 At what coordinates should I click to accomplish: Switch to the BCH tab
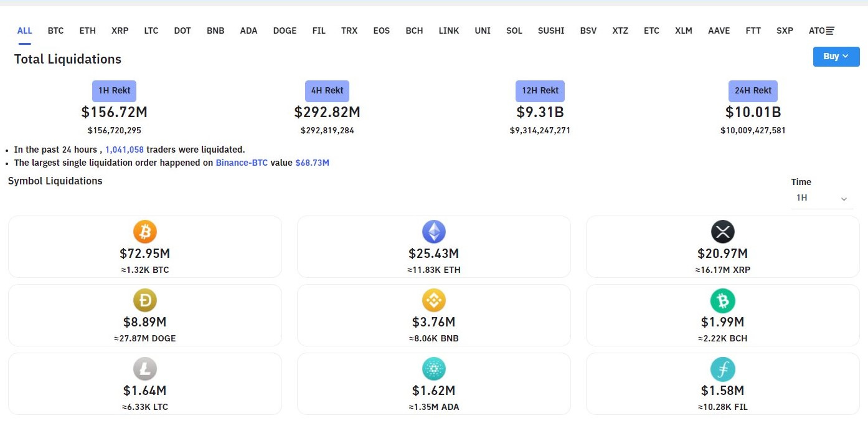(415, 31)
